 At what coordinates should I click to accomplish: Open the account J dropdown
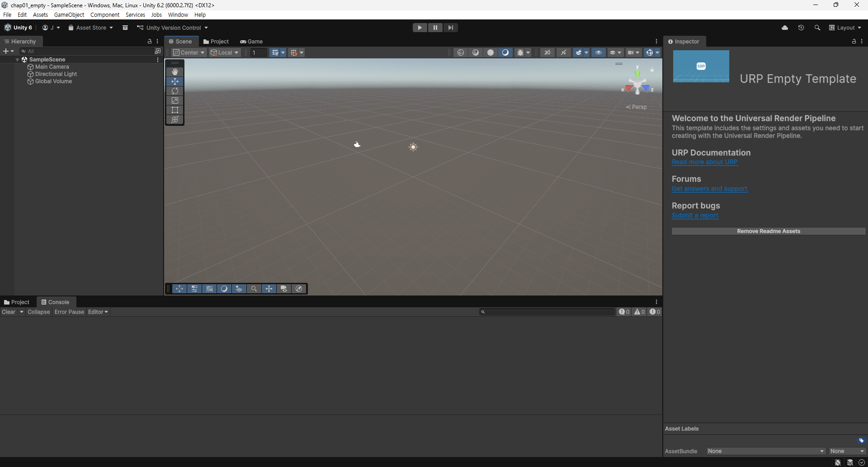tap(51, 28)
